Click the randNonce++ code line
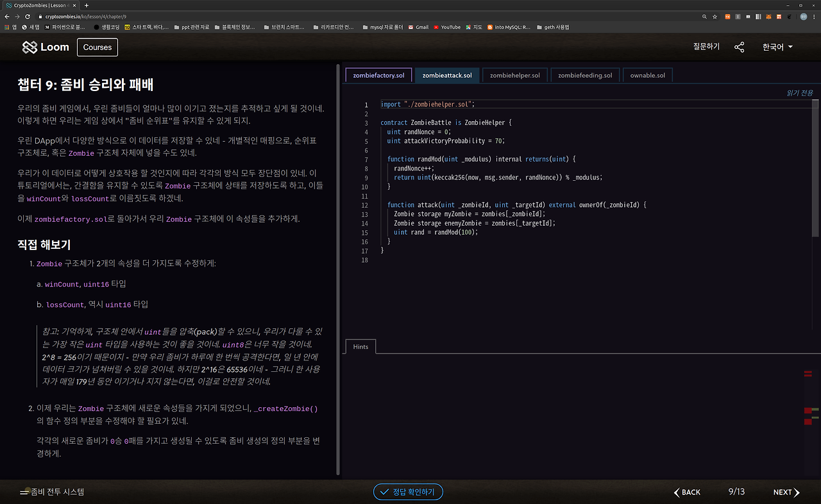The image size is (821, 504). pyautogui.click(x=414, y=168)
